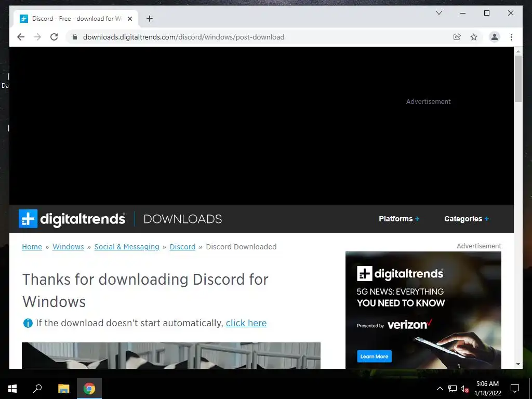Image resolution: width=532 pixels, height=399 pixels.
Task: Open Windows breadcrumb link
Action: point(68,247)
